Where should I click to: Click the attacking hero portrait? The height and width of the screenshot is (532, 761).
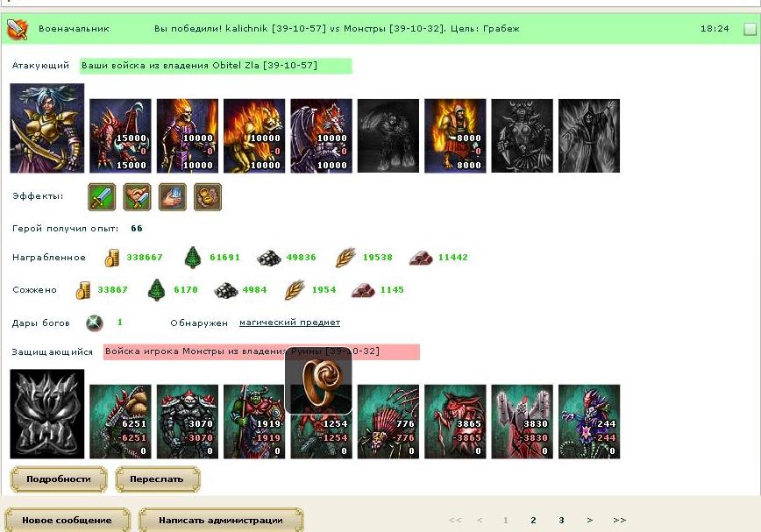point(47,128)
